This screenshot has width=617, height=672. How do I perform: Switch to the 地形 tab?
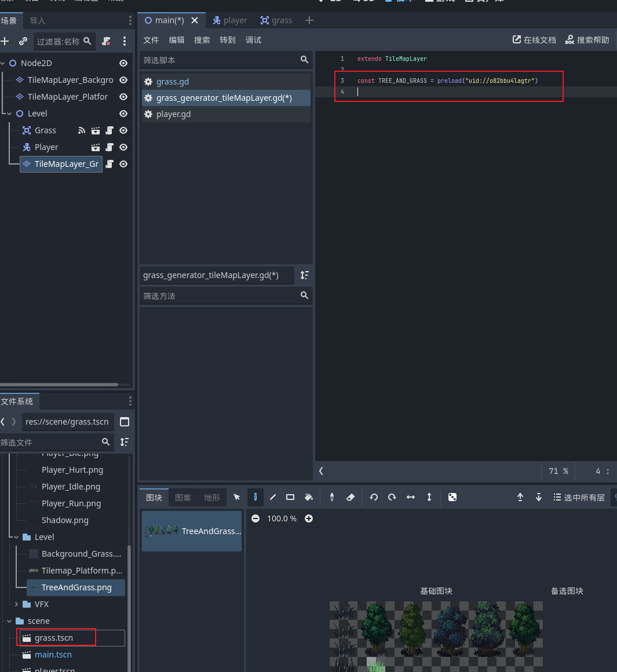click(211, 497)
